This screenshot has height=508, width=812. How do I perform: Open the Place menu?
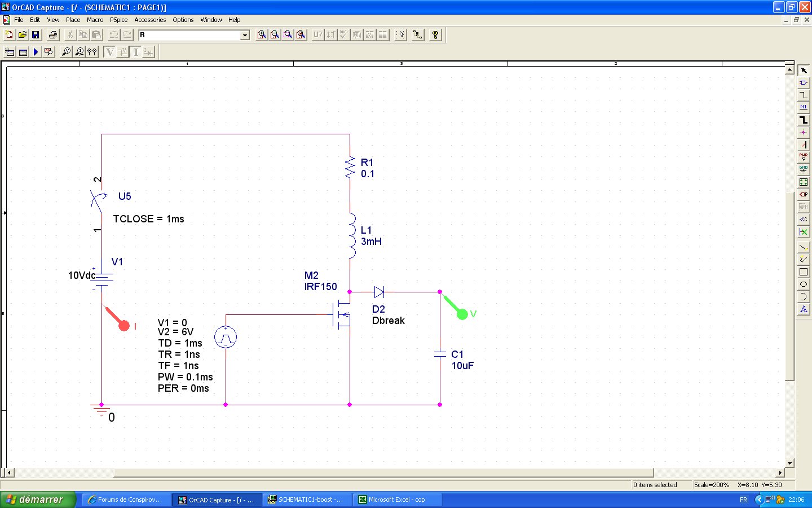point(73,20)
